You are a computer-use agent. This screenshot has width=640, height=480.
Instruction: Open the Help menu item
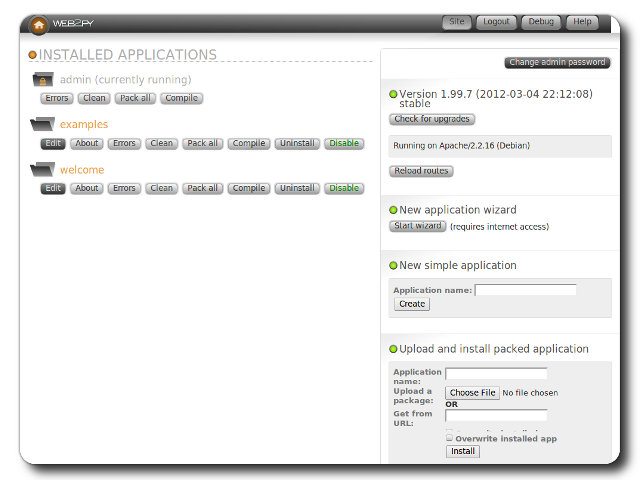click(582, 22)
